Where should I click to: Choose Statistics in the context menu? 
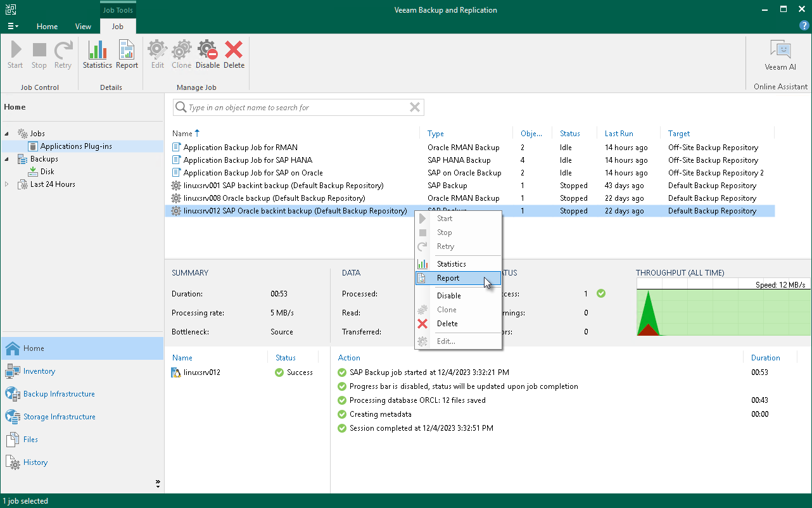[459, 264]
